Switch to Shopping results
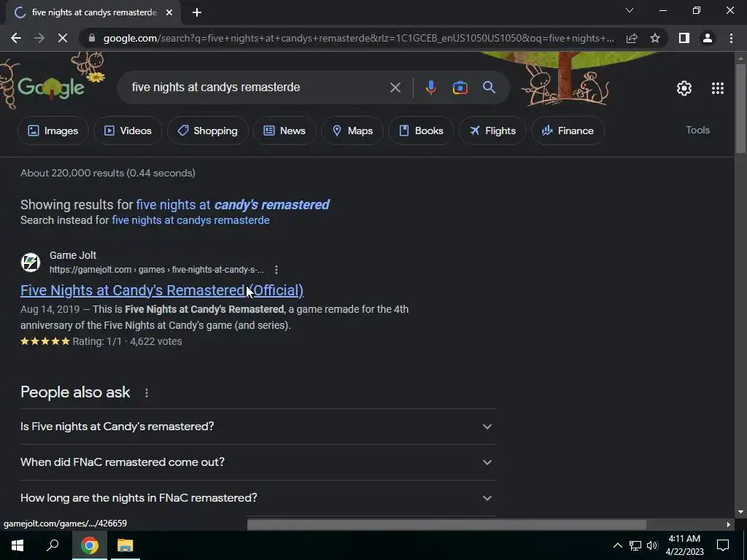Image resolution: width=747 pixels, height=560 pixels. (207, 131)
